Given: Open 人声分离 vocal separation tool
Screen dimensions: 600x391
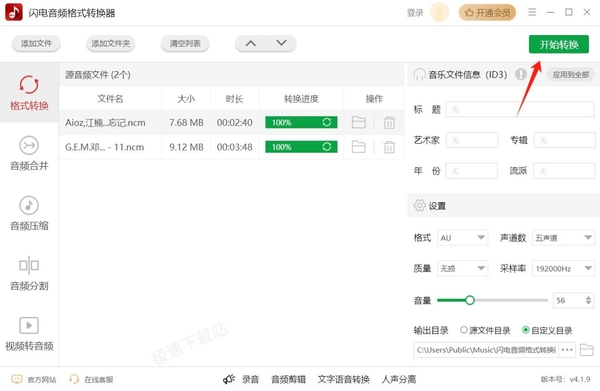Looking at the screenshot, I should 398,379.
